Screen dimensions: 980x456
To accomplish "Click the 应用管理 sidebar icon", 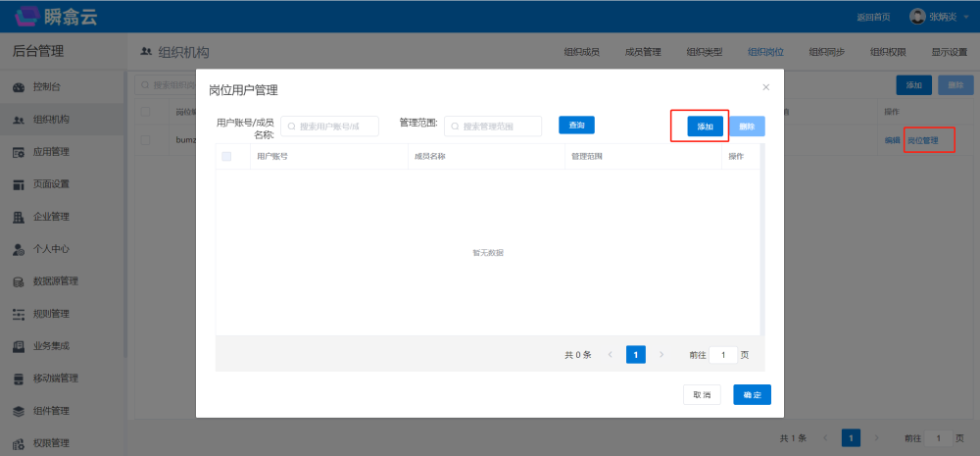I will 19,152.
